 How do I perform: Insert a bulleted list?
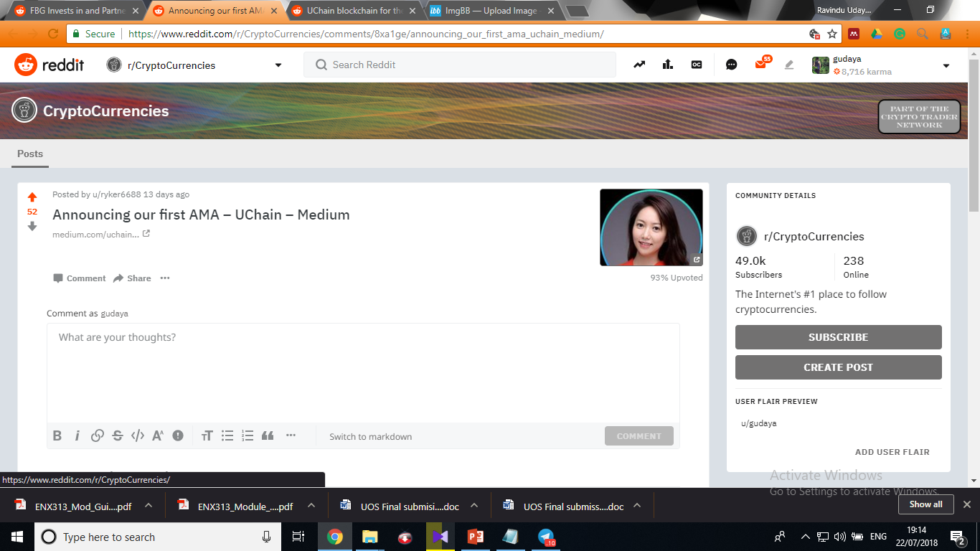227,435
